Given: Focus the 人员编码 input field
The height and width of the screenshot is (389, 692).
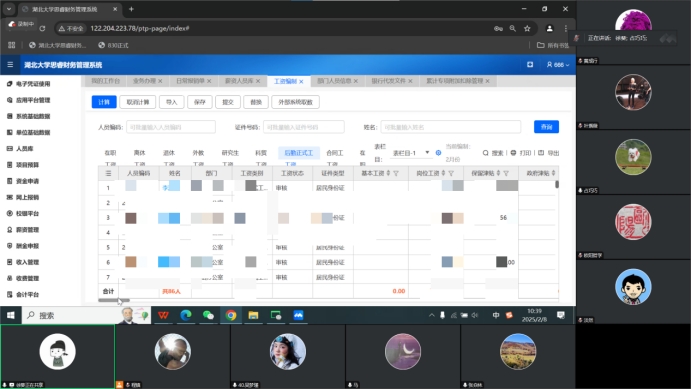Looking at the screenshot, I should [171, 127].
